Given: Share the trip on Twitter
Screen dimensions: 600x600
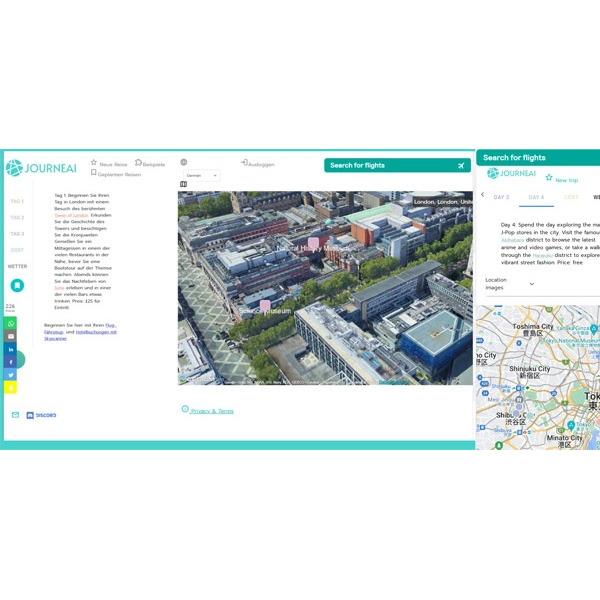Looking at the screenshot, I should tap(11, 375).
